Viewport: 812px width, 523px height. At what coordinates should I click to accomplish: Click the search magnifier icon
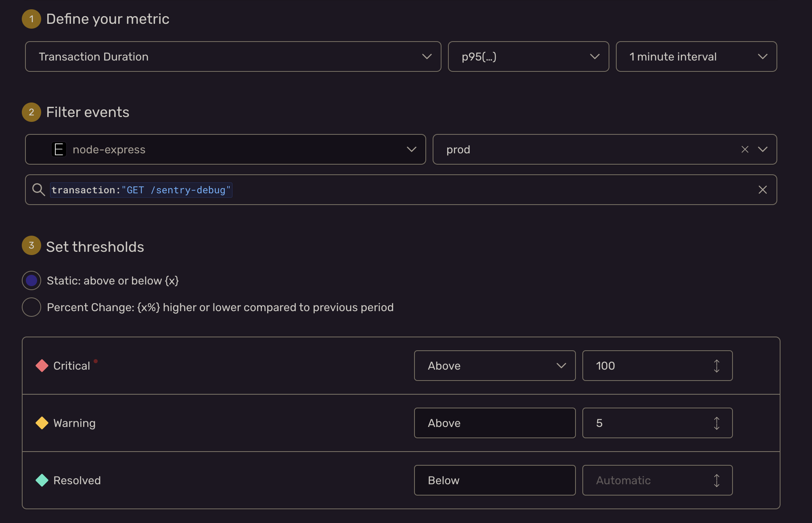point(39,190)
